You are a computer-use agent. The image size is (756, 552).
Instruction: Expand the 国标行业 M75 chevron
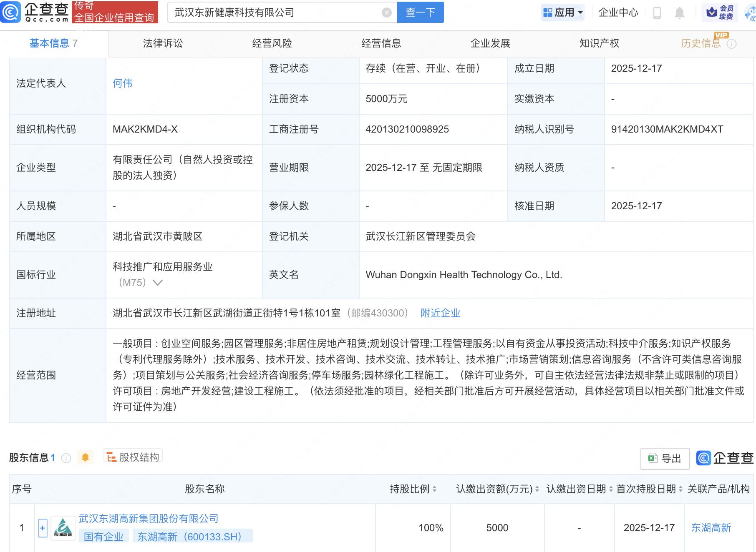pyautogui.click(x=158, y=283)
